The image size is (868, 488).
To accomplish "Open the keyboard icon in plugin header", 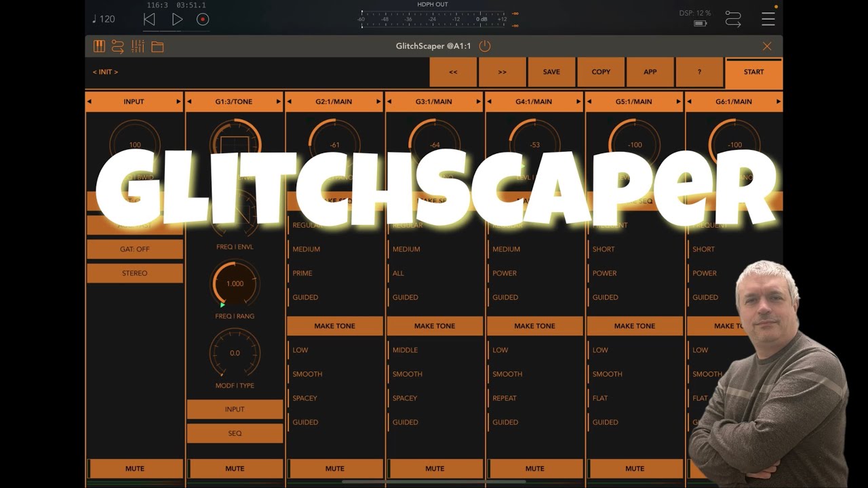I will 99,46.
